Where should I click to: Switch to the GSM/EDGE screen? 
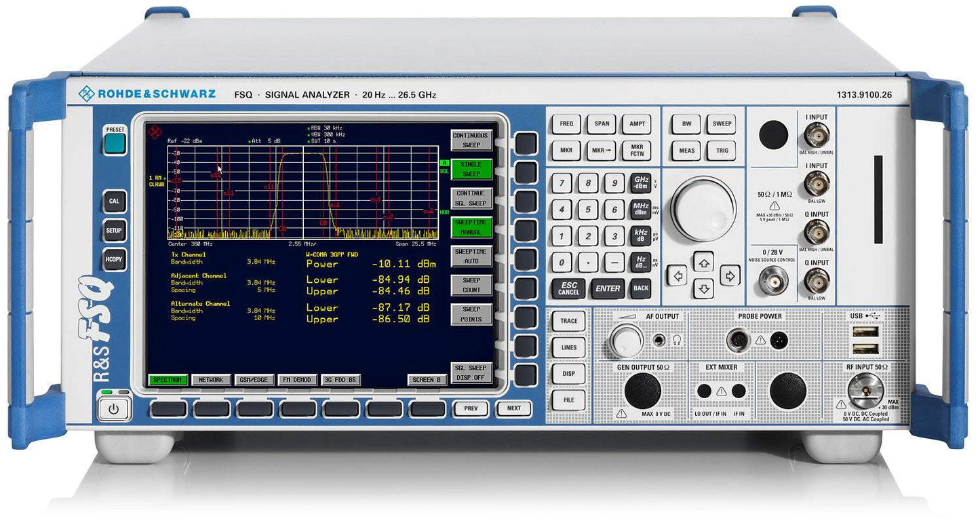252,380
